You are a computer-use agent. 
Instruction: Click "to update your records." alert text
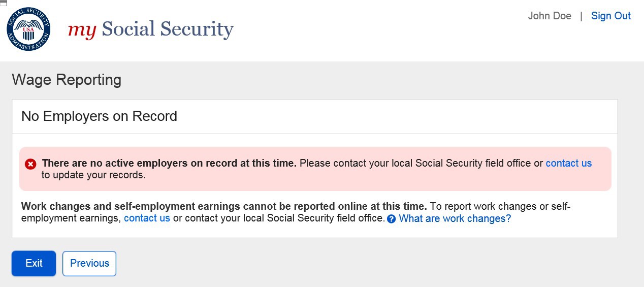[x=93, y=175]
